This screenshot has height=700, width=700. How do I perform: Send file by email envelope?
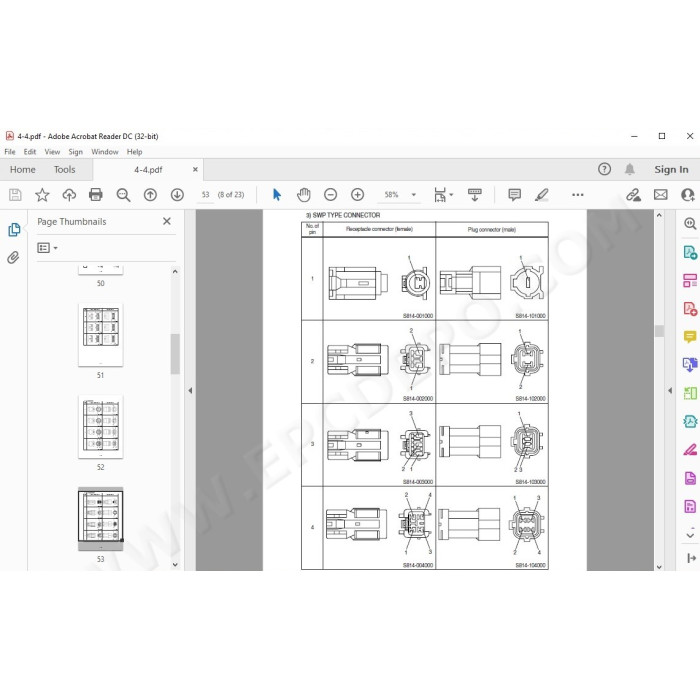click(661, 195)
